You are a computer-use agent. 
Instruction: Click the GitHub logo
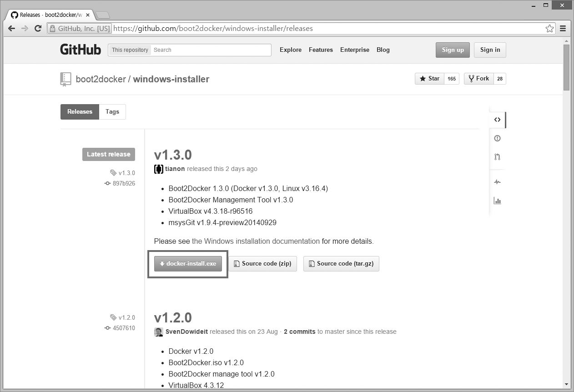pyautogui.click(x=81, y=50)
